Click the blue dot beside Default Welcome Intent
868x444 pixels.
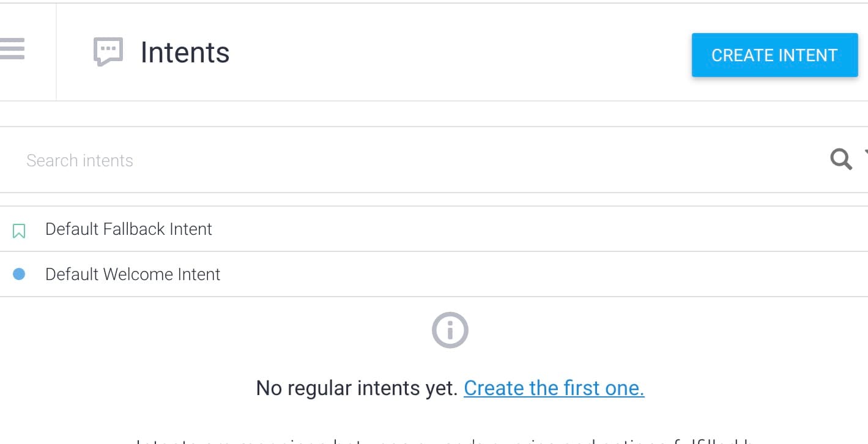(19, 274)
